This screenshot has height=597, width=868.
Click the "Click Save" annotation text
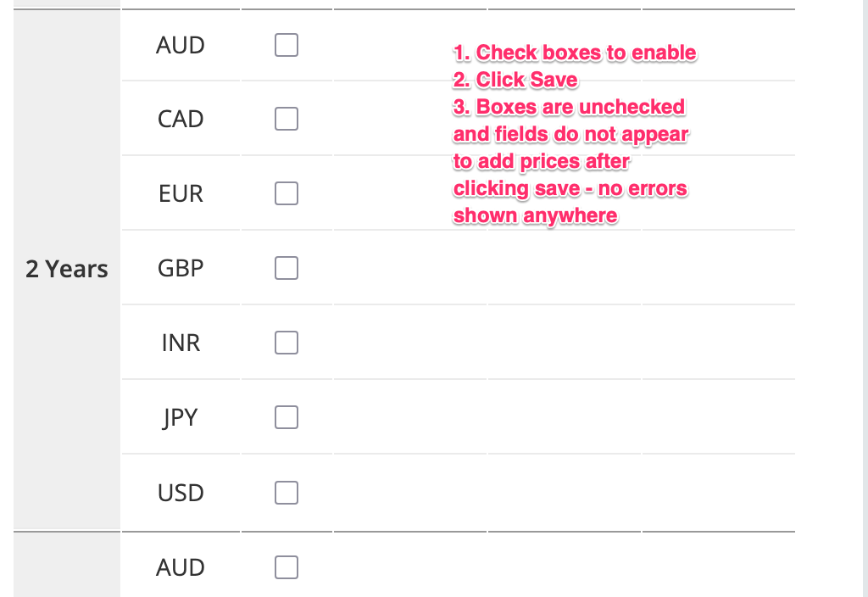[x=515, y=80]
